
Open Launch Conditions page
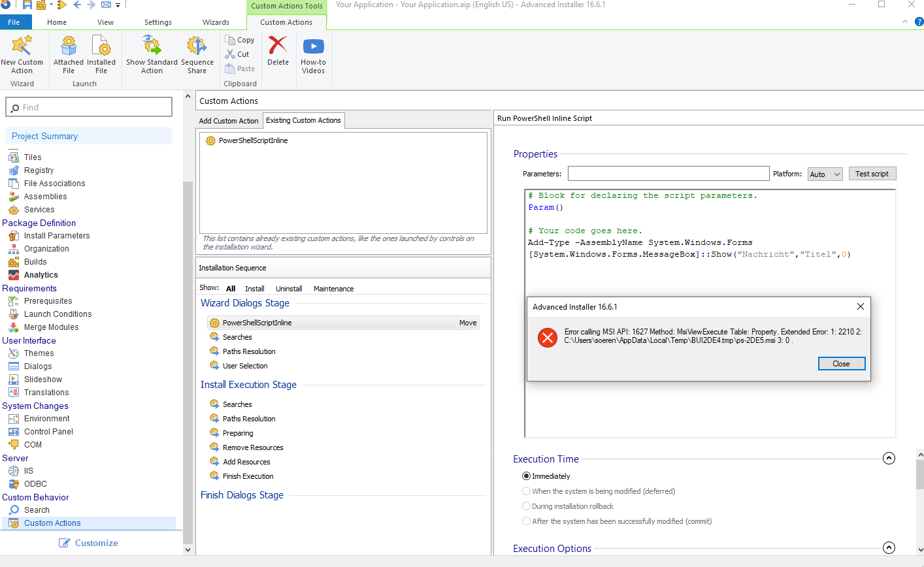coord(58,314)
